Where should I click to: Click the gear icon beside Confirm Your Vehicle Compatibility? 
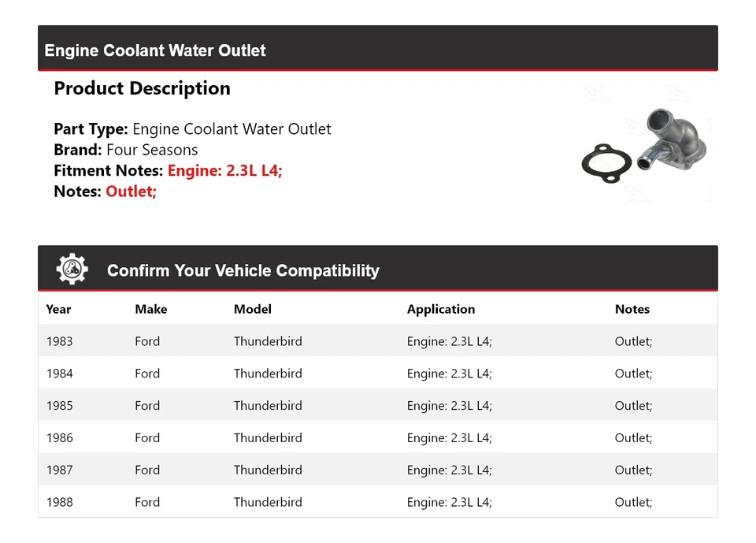point(72,270)
